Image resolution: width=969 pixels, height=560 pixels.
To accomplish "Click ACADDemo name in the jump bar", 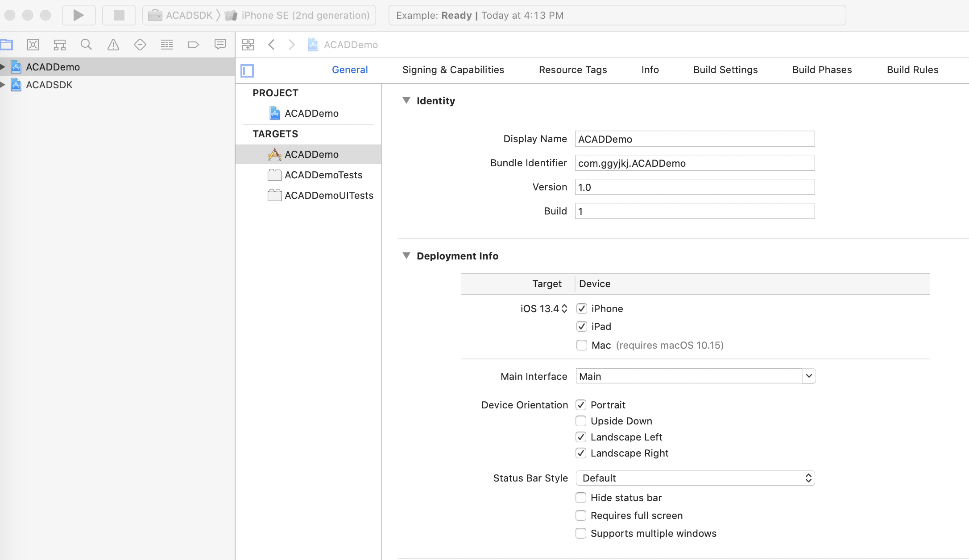I will tap(351, 45).
